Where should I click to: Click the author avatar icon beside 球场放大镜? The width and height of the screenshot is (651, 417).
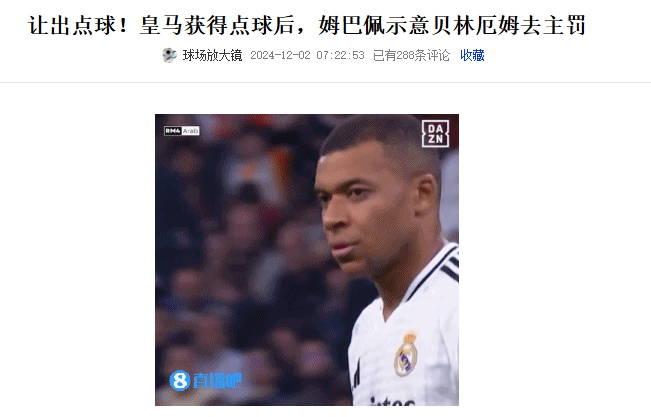point(169,55)
